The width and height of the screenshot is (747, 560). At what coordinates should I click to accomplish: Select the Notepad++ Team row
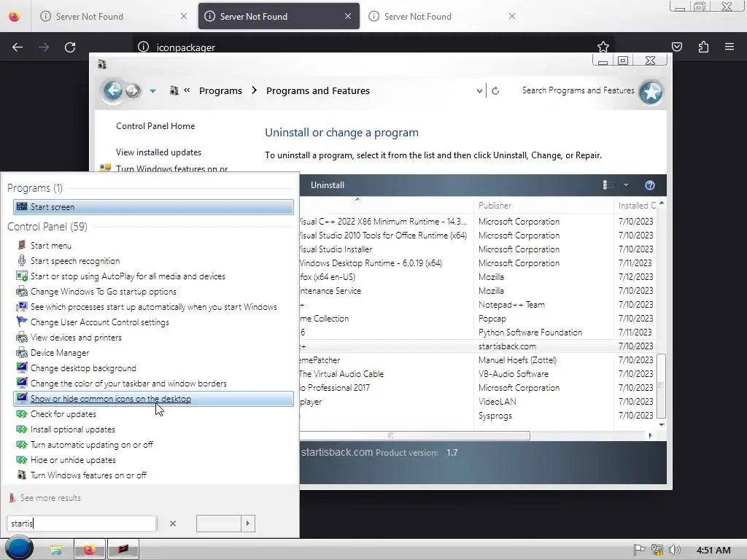click(x=478, y=305)
